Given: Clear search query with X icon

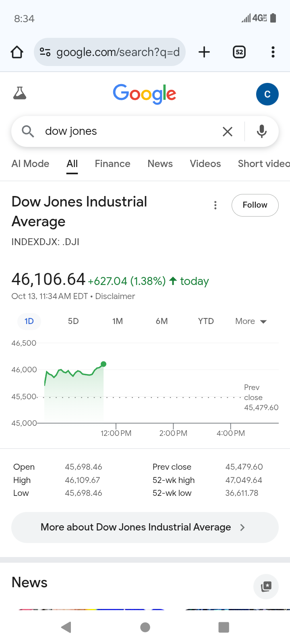Looking at the screenshot, I should pyautogui.click(x=228, y=131).
